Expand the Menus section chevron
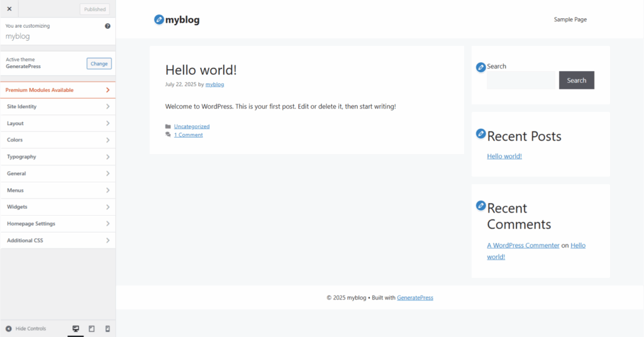 point(108,190)
